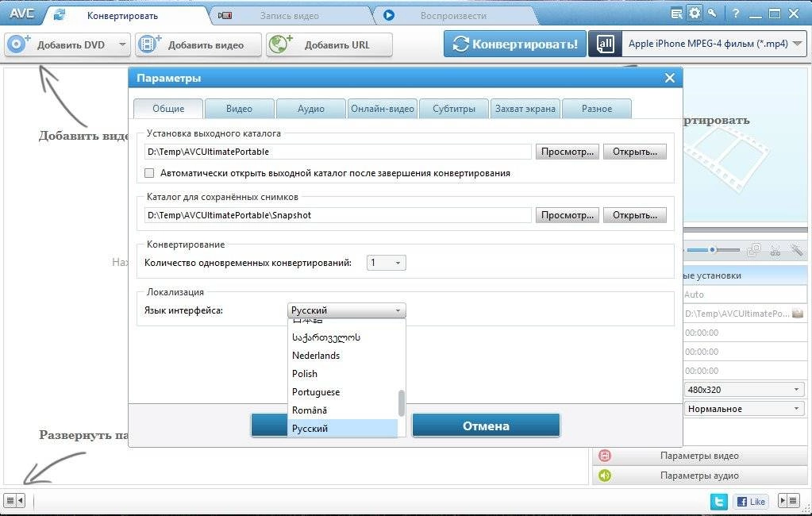
Task: Click the 'all' output profile icon
Action: point(605,44)
